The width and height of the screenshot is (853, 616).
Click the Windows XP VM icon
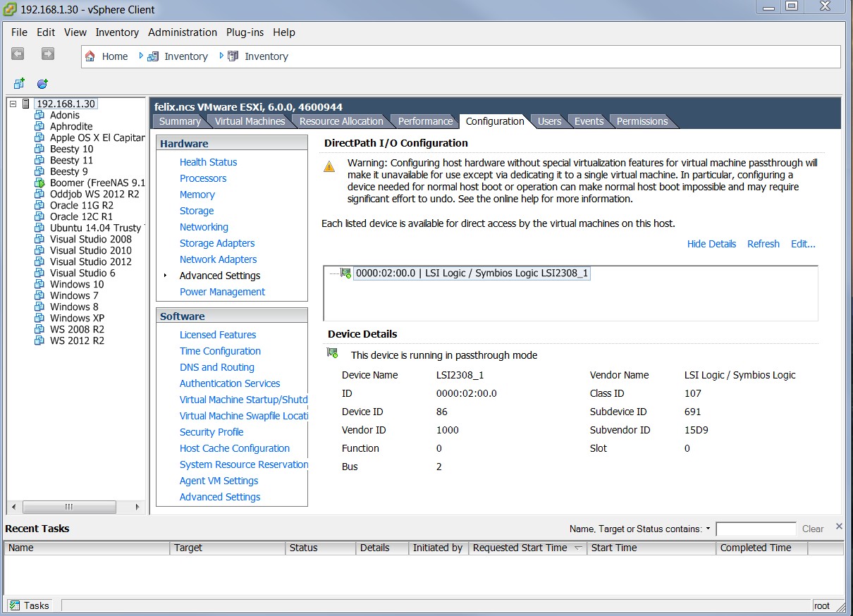pos(39,318)
